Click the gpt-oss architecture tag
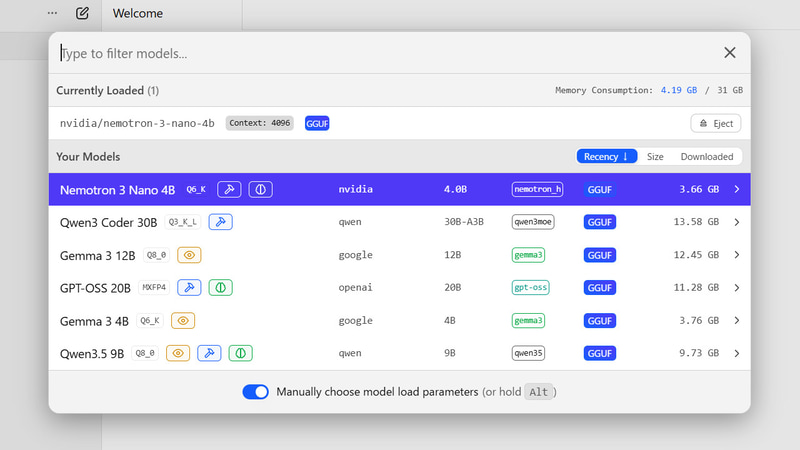The image size is (800, 450). click(530, 288)
